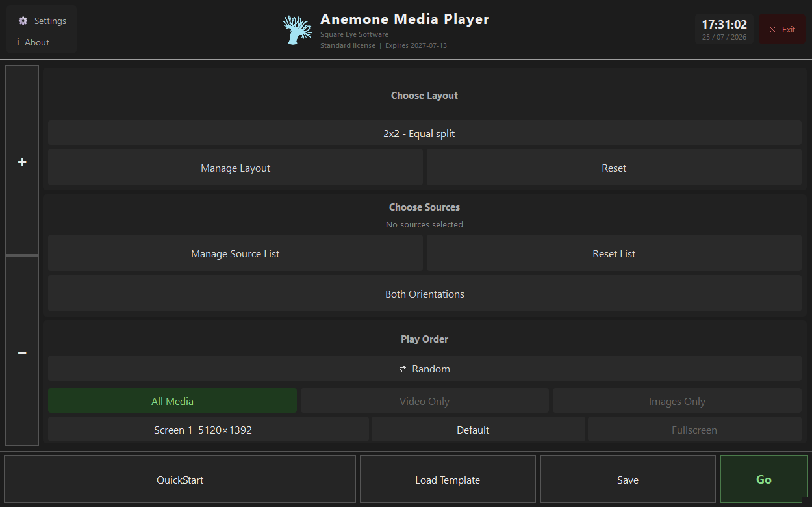Select the Images Only filter
This screenshot has width=812, height=507.
[677, 401]
